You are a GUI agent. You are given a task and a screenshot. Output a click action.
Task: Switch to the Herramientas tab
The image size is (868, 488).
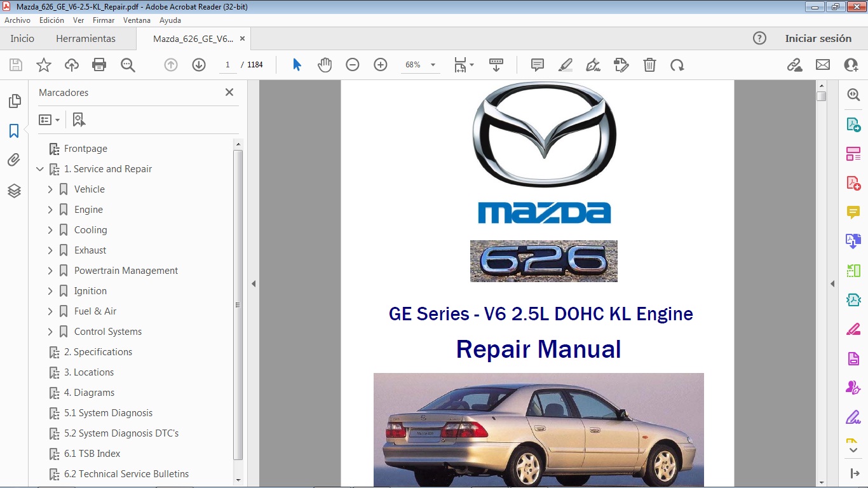[86, 38]
